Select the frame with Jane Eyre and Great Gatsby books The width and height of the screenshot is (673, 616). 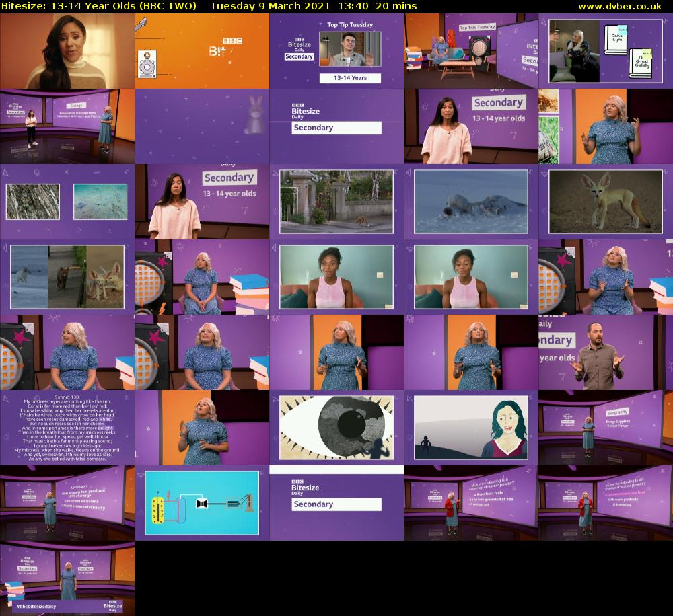tap(606, 51)
